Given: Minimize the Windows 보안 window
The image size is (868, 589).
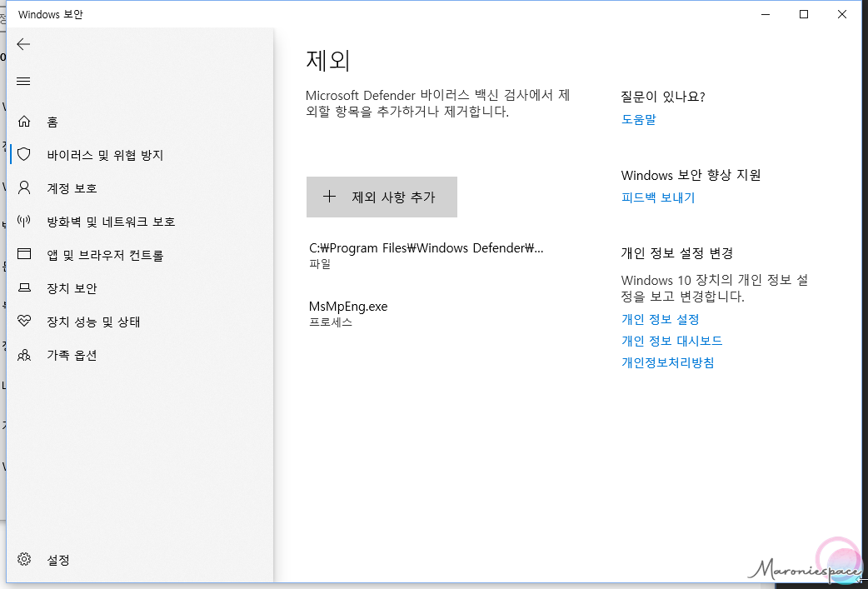Looking at the screenshot, I should pyautogui.click(x=766, y=14).
